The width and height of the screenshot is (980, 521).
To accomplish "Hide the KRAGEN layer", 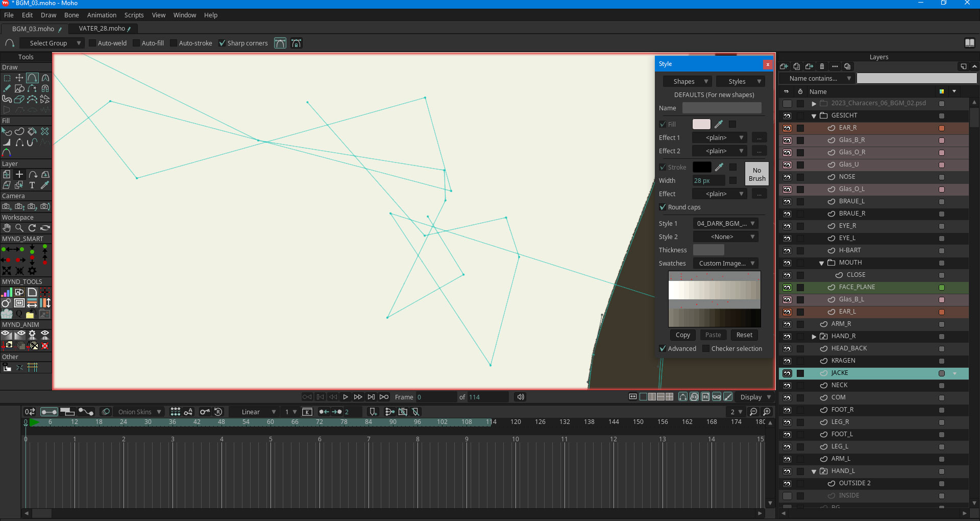I will [787, 361].
